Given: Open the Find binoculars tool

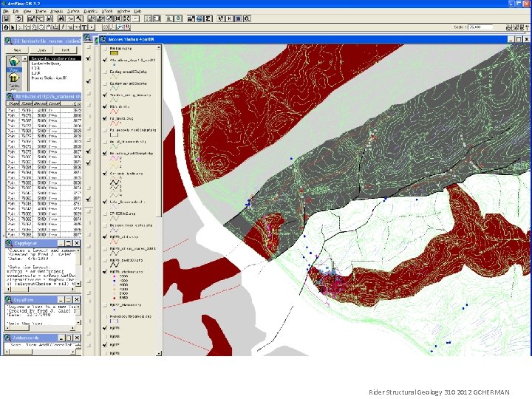Looking at the screenshot, I should pos(61,18).
